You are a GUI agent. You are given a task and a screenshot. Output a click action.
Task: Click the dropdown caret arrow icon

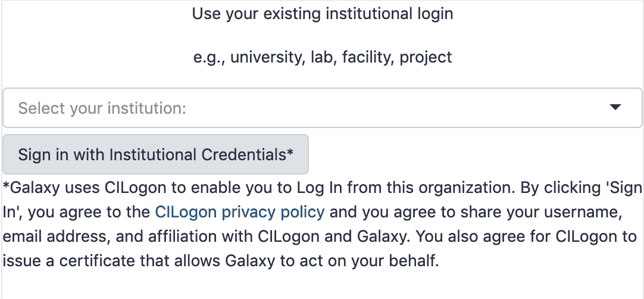(x=615, y=107)
